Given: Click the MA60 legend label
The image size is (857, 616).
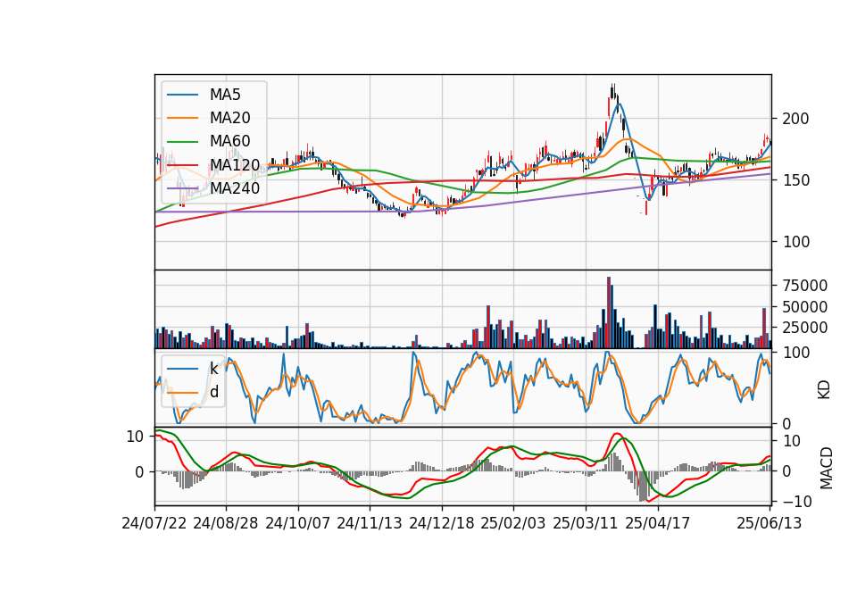Looking at the screenshot, I should point(229,141).
